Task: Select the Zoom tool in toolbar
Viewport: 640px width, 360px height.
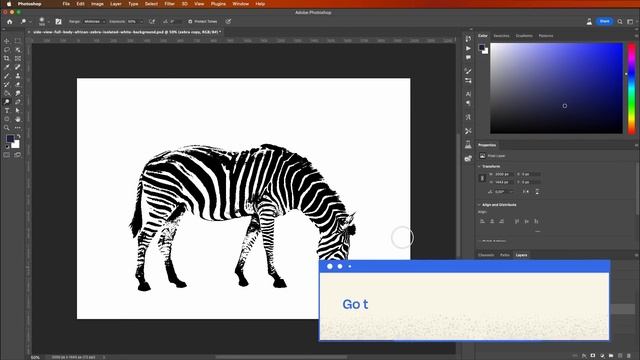Action: tap(7, 128)
